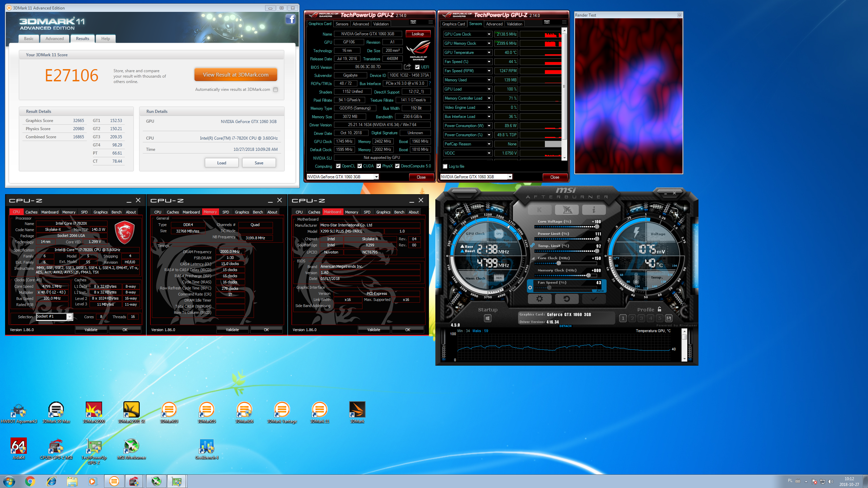868x488 pixels.
Task: Open Chrome from the taskbar
Action: coord(30,481)
